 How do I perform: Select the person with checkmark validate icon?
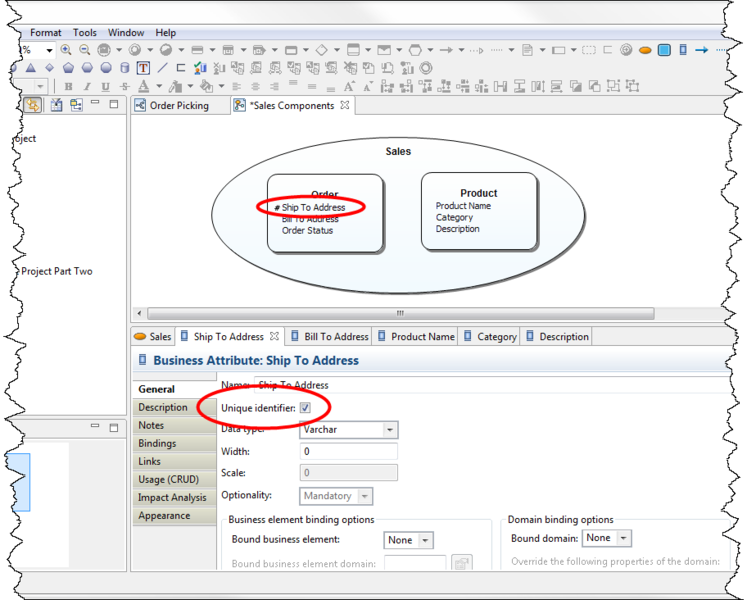pyautogui.click(x=200, y=68)
